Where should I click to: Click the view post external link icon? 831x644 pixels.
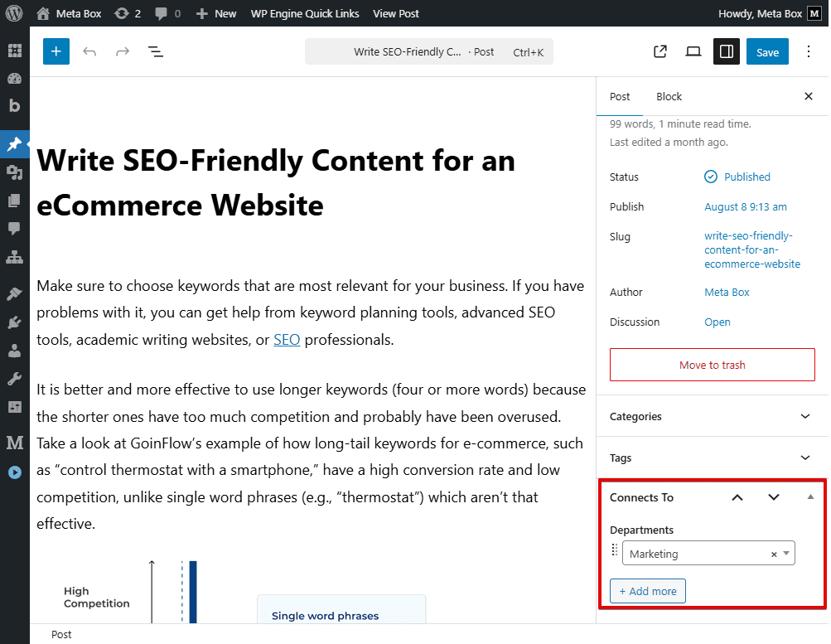(660, 51)
